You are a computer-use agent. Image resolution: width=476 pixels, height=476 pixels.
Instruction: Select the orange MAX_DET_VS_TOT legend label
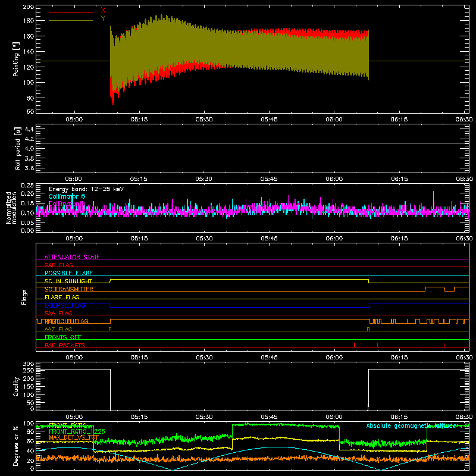coord(74,437)
